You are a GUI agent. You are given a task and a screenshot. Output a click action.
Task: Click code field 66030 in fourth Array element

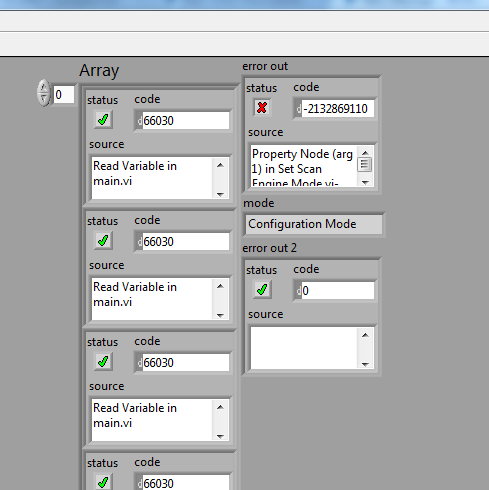click(186, 483)
